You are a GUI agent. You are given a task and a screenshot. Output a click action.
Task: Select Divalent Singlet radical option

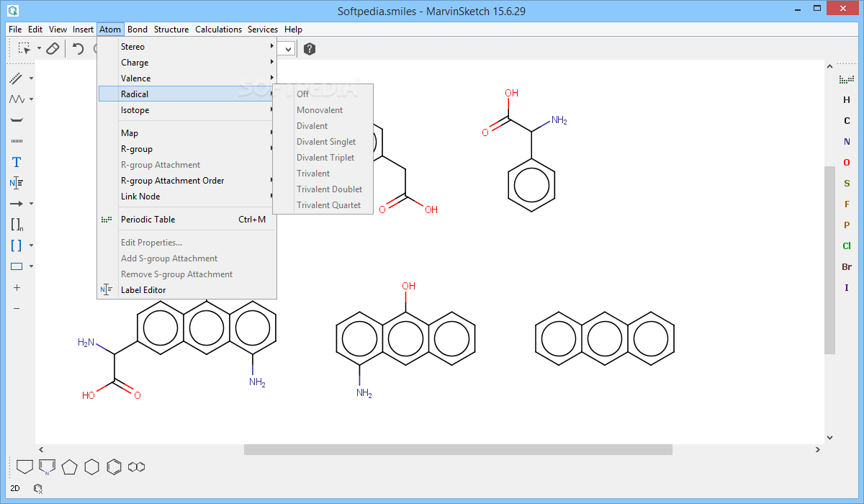point(323,142)
